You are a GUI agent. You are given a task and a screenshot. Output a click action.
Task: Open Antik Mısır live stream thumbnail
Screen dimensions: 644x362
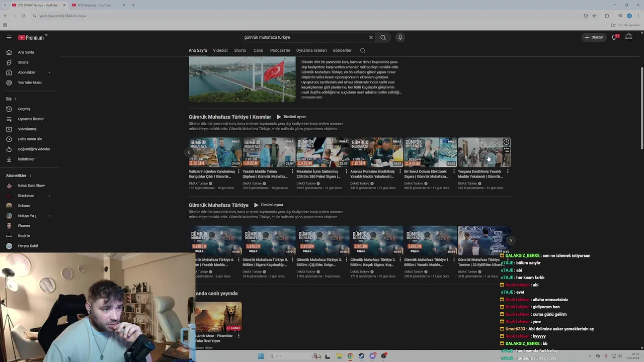coord(218,317)
